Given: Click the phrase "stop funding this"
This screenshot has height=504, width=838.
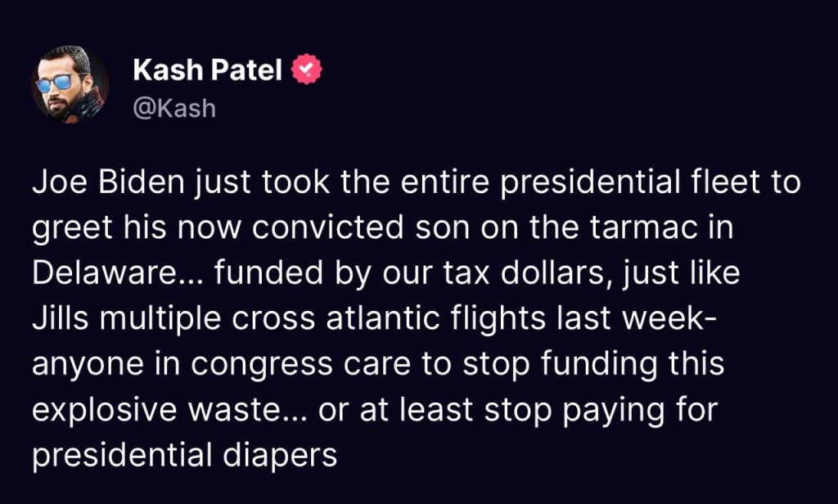Looking at the screenshot, I should pos(596,364).
